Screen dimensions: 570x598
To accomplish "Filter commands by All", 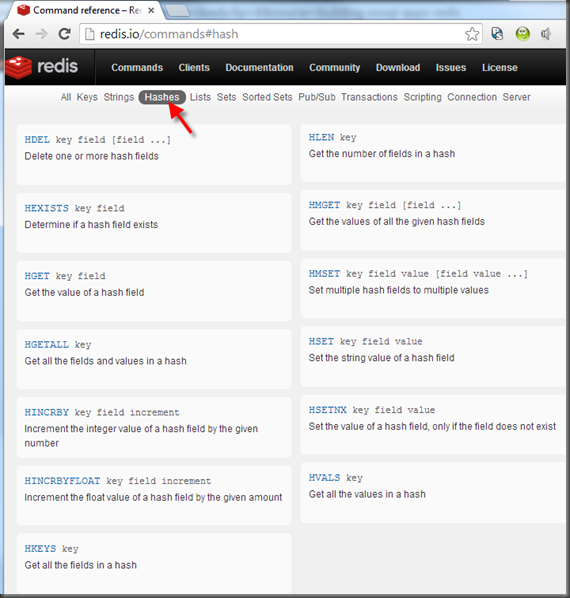I will (66, 97).
